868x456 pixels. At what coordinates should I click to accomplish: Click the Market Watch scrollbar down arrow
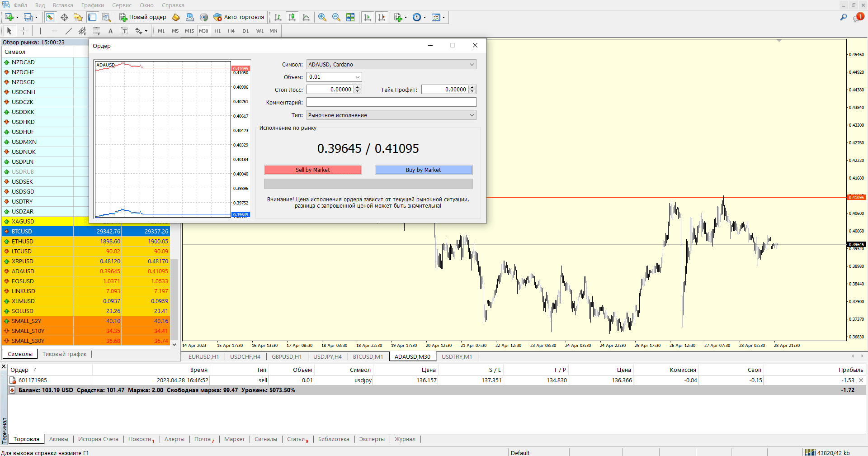click(x=175, y=344)
